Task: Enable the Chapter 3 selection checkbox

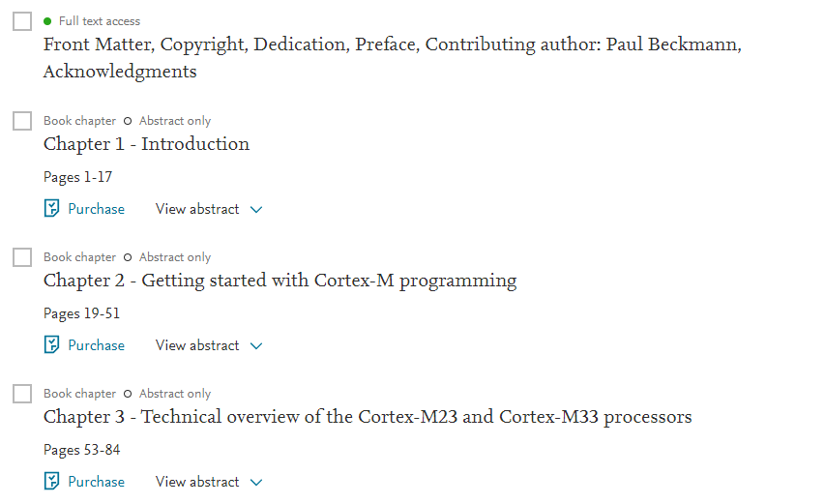Action: coord(22,394)
